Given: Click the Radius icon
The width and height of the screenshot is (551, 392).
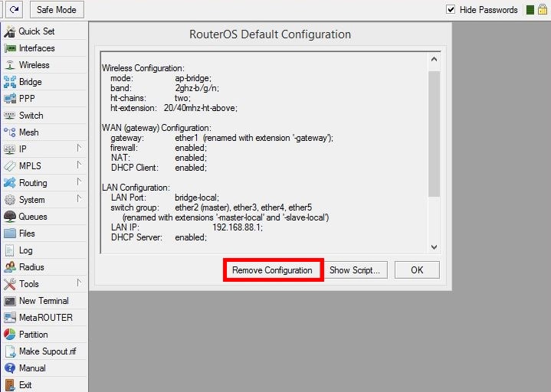Looking at the screenshot, I should point(10,267).
